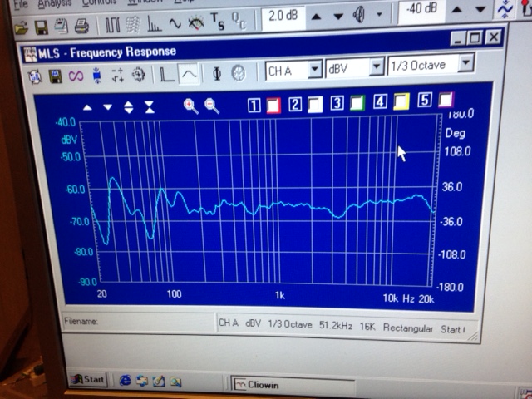Open MLS settings gear icon
The height and width of the screenshot is (399, 532).
coord(139,74)
